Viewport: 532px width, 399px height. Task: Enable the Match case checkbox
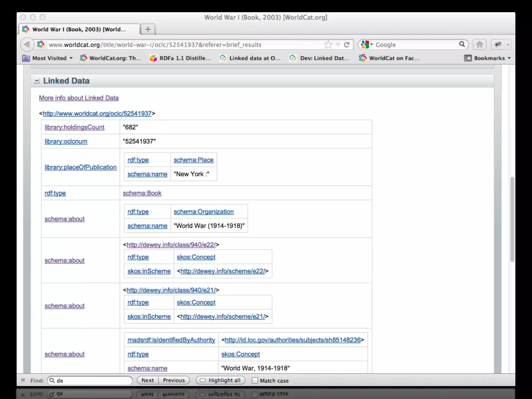(x=255, y=381)
